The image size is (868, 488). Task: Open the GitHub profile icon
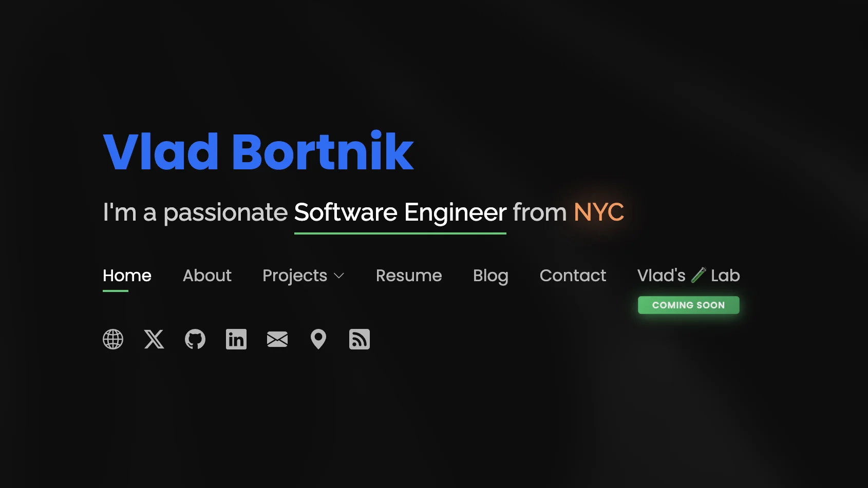195,339
